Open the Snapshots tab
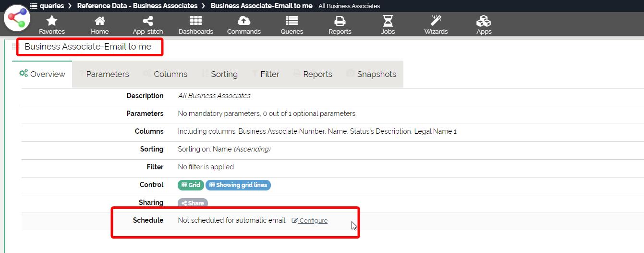The image size is (644, 253). pos(376,74)
